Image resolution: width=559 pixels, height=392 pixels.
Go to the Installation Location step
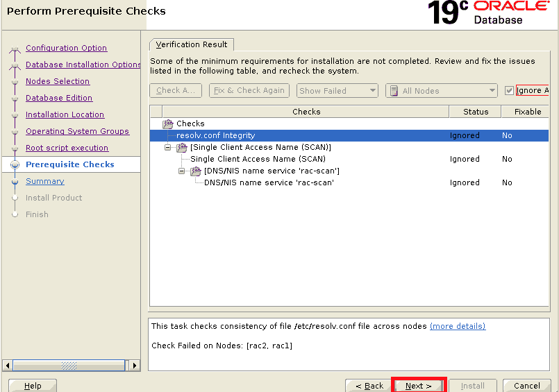[65, 114]
